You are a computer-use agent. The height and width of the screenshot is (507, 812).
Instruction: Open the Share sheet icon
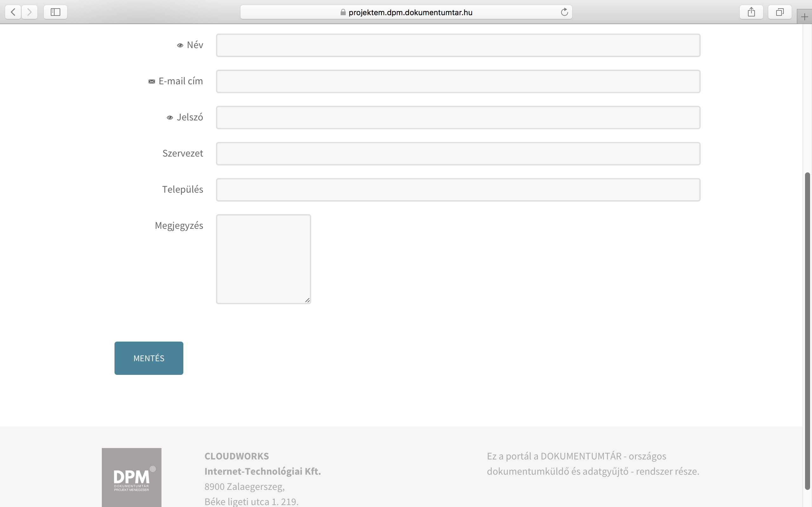tap(751, 12)
